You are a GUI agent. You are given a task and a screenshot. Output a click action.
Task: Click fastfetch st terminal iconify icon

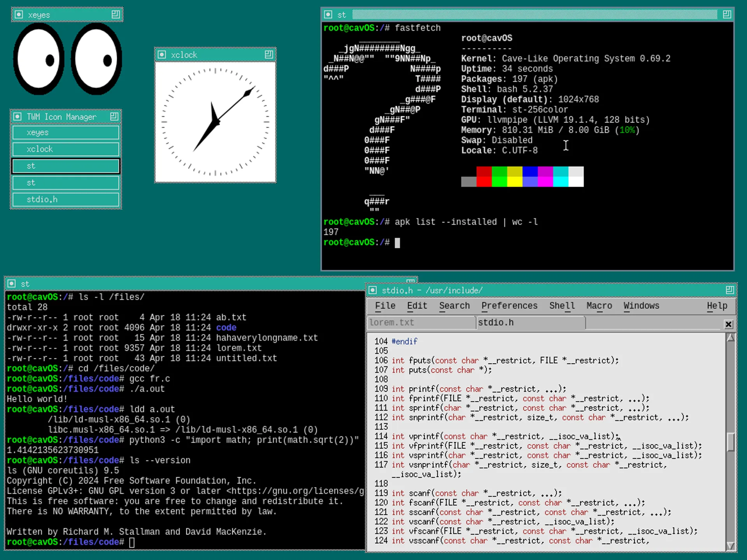point(328,15)
